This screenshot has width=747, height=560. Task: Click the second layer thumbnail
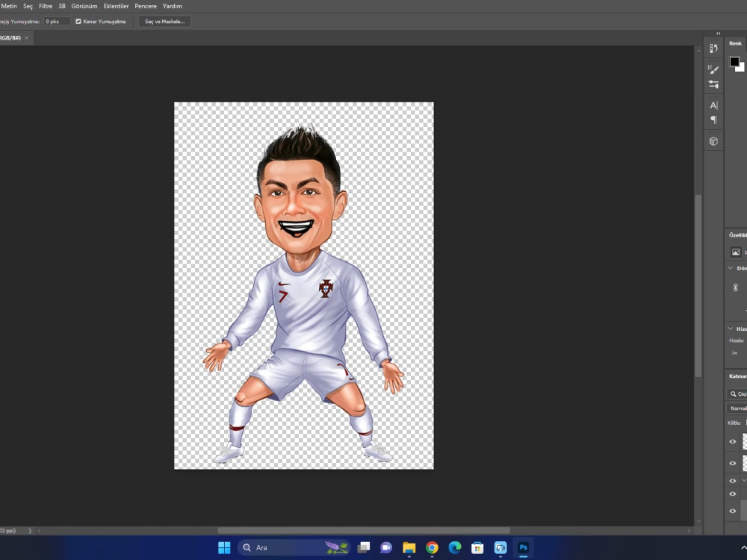(745, 463)
